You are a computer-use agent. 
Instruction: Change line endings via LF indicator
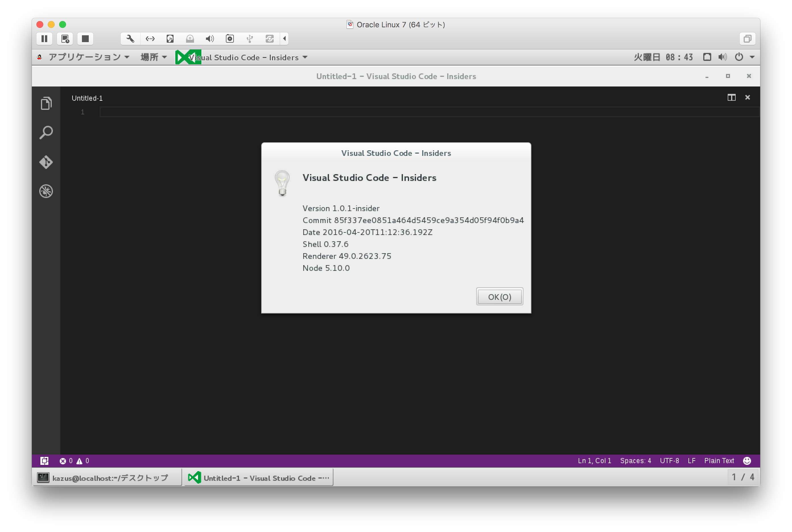tap(691, 461)
